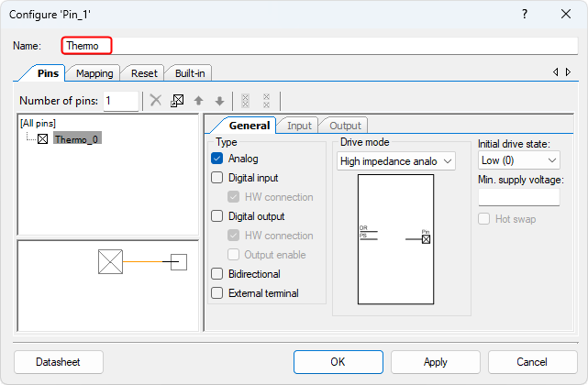The height and width of the screenshot is (385, 588).
Task: Open the Drive mode dropdown
Action: click(x=396, y=161)
